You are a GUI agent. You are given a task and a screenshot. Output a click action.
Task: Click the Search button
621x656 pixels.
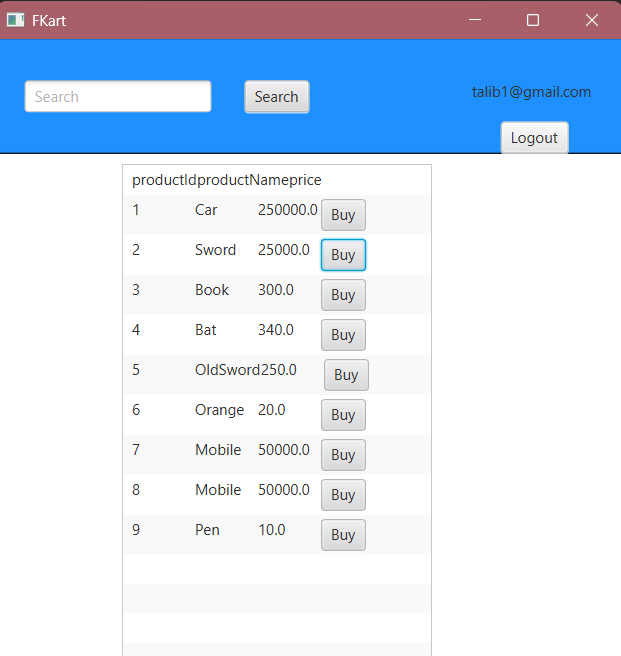click(277, 97)
